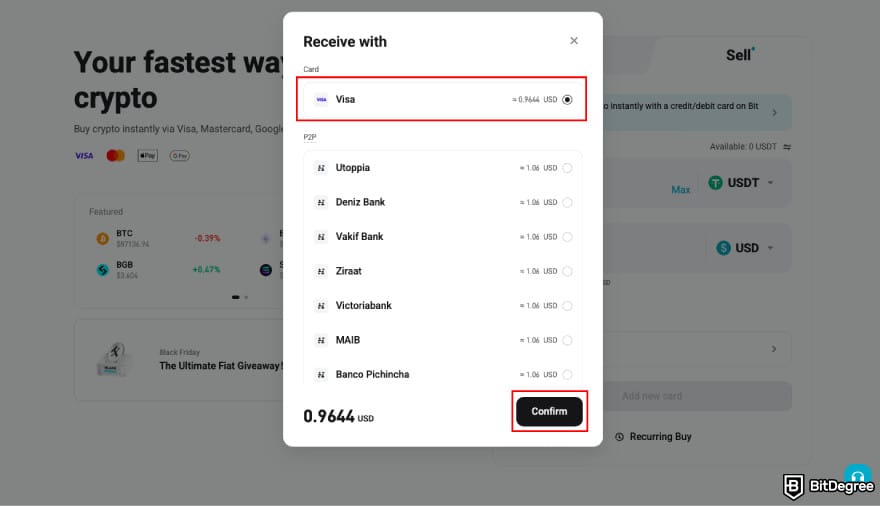Click the second featured carousel dot
The image size is (880, 506).
246,297
